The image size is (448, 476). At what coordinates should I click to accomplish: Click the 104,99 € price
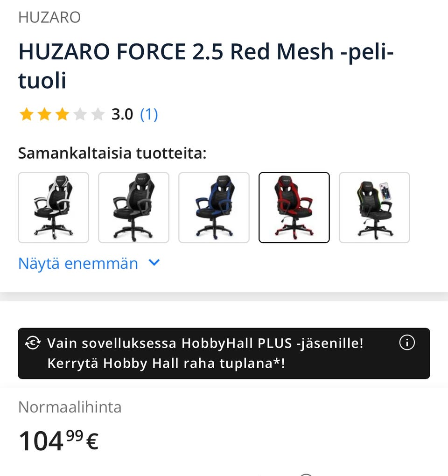coord(59,441)
